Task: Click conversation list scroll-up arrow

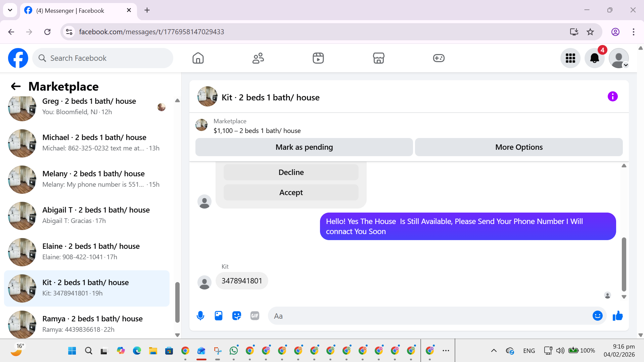Action: (177, 100)
